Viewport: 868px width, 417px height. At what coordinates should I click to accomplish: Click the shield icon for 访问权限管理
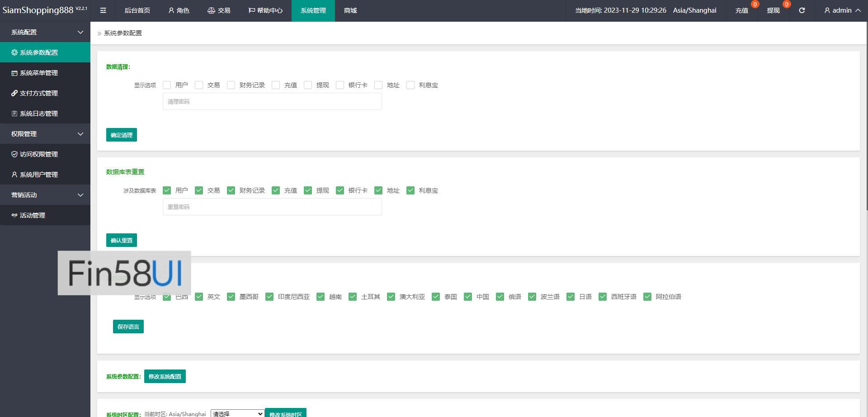14,154
